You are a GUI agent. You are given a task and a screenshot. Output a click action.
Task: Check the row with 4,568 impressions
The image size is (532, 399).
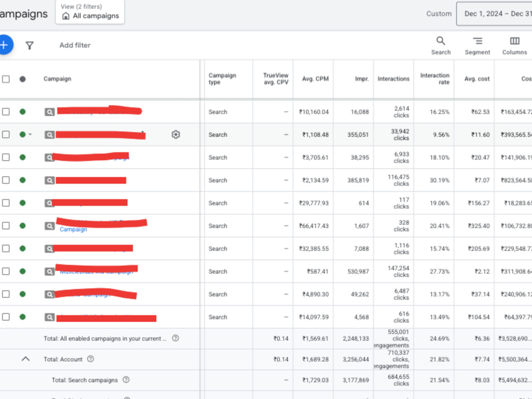point(6,317)
